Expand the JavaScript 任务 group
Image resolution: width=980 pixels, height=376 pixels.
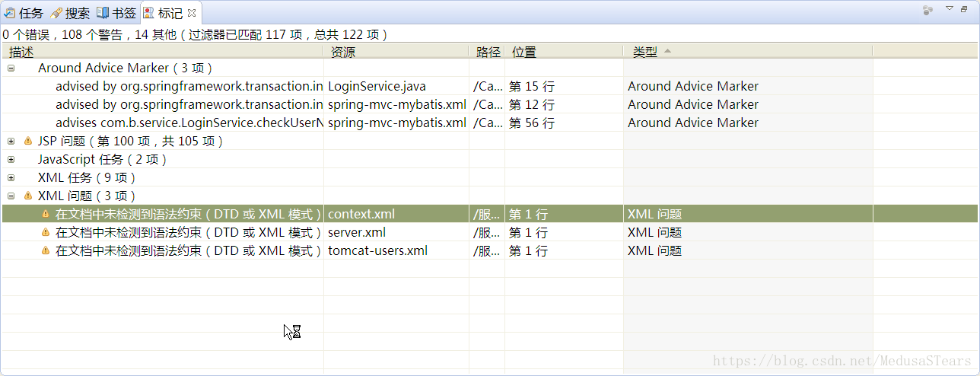pos(11,159)
